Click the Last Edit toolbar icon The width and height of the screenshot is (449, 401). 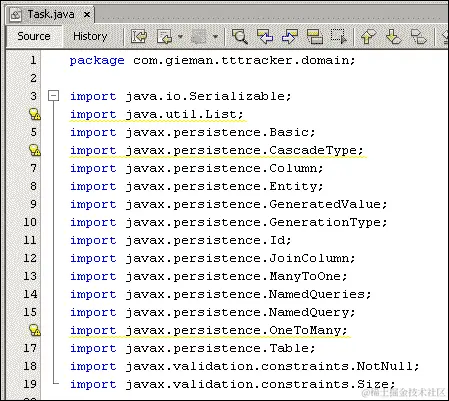click(139, 36)
